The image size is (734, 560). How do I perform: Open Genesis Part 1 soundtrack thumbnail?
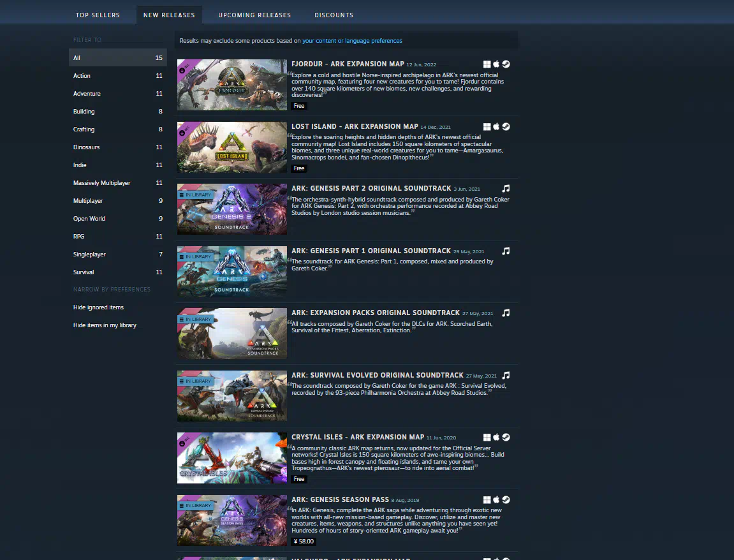[x=231, y=272]
